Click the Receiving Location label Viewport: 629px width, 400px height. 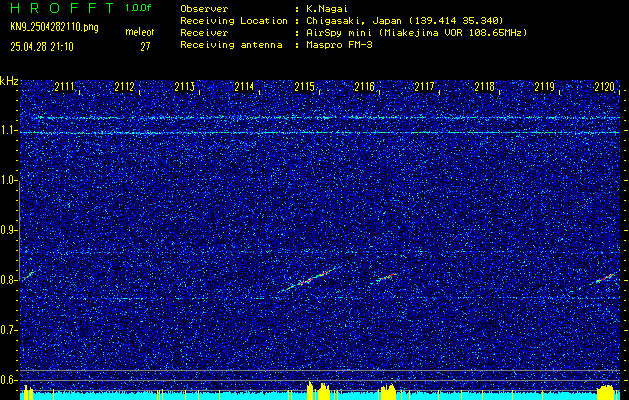[x=234, y=21]
